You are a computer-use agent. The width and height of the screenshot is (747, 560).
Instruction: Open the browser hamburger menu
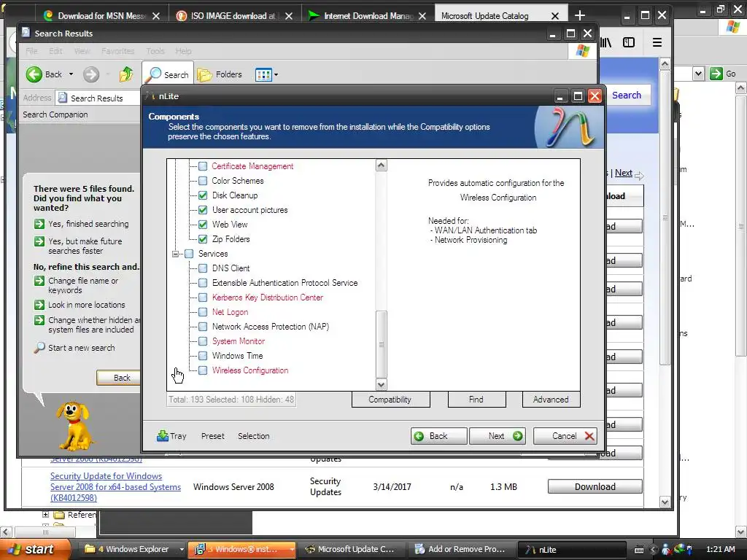657,42
